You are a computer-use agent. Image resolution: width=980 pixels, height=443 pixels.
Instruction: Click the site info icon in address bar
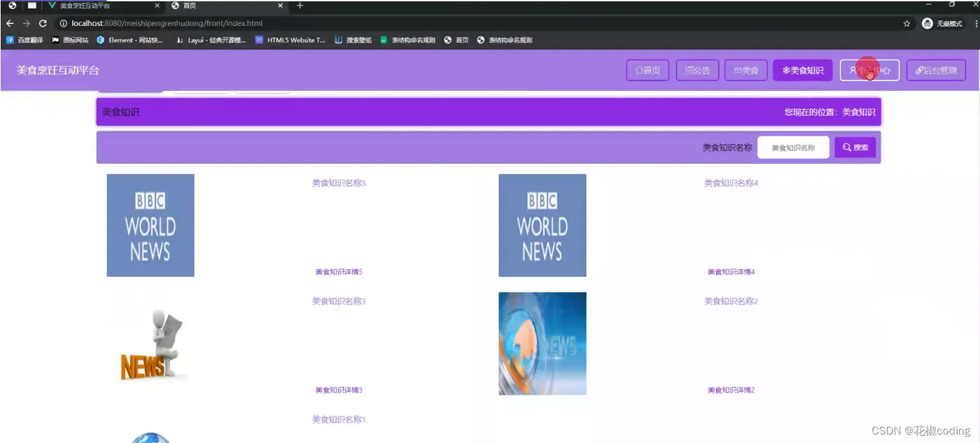point(64,23)
